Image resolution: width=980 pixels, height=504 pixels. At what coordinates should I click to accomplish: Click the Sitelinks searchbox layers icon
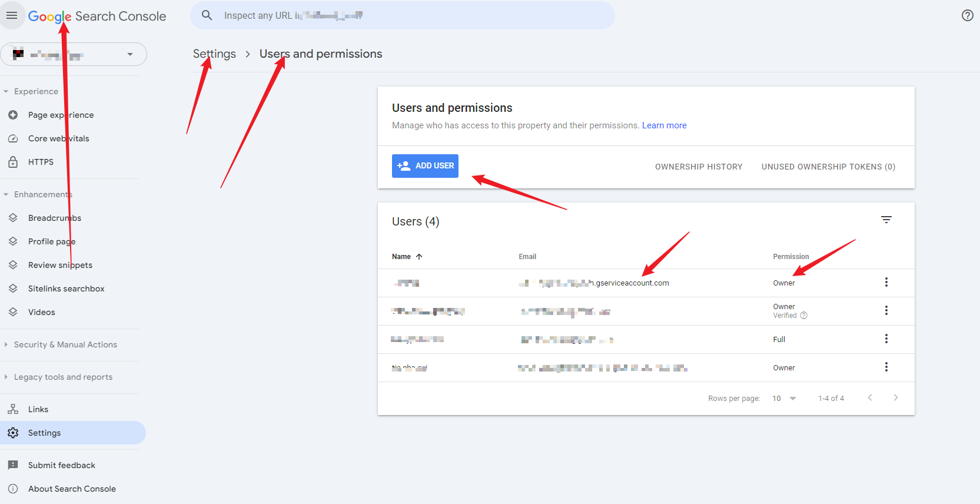[x=13, y=289]
